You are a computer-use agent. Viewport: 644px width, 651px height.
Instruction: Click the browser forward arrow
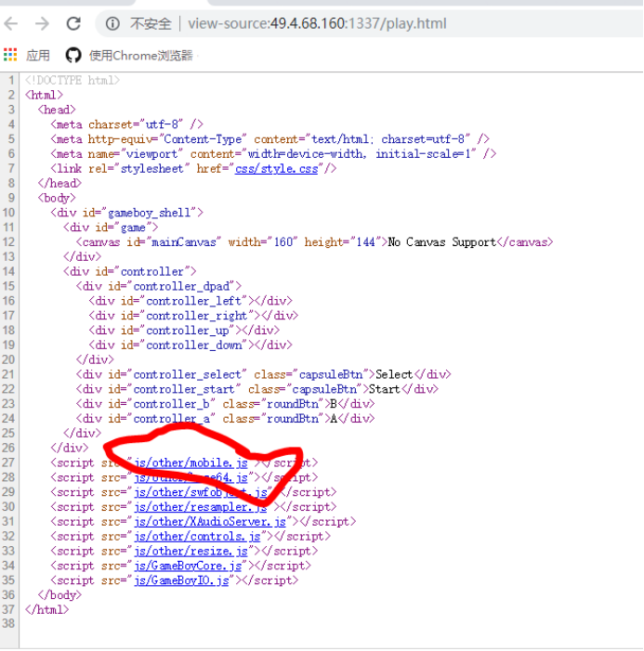click(x=43, y=23)
